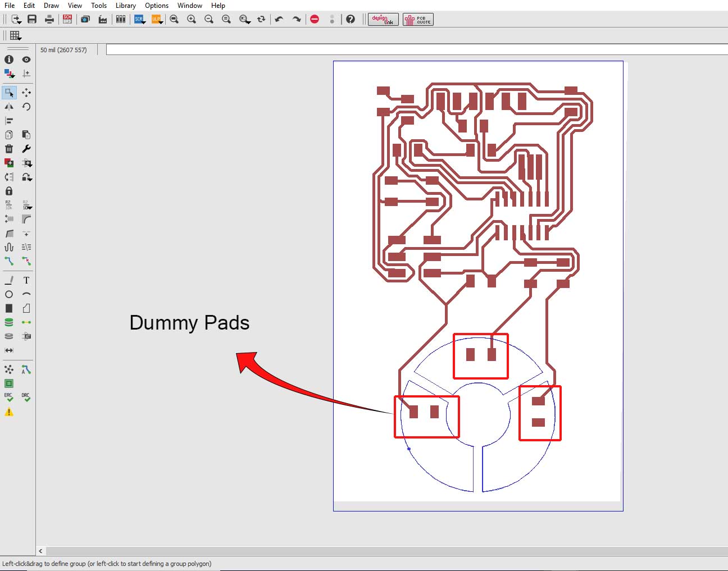Screen dimensions: 728x571
Task: Select the Text tool
Action: (26, 280)
